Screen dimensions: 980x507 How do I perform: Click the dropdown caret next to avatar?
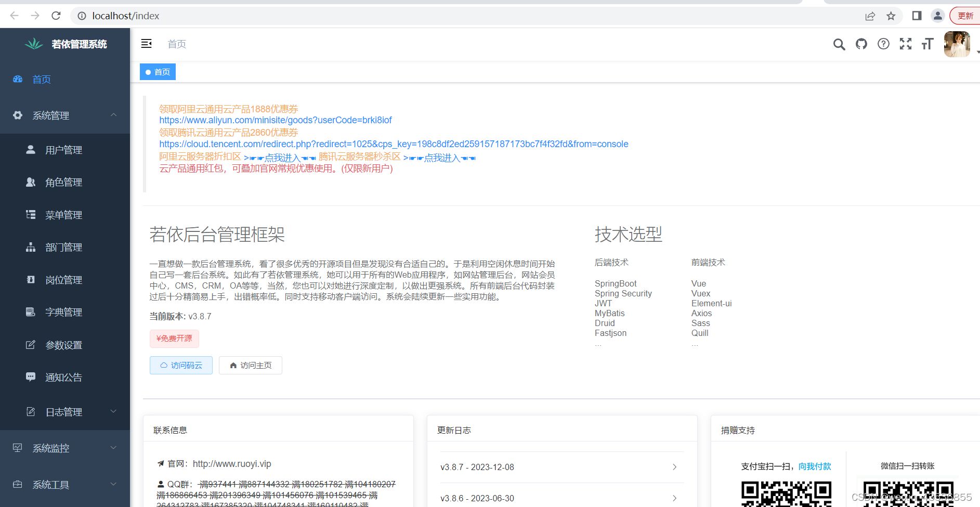977,52
